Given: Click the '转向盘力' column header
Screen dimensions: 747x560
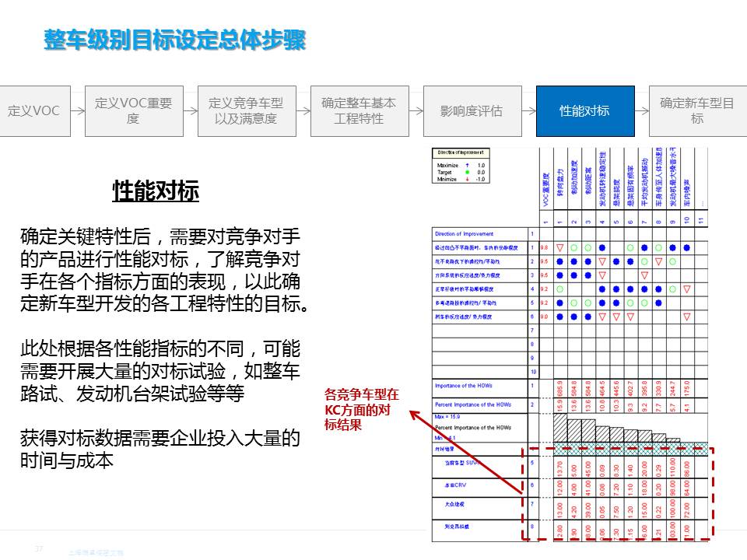Looking at the screenshot, I should 559,182.
